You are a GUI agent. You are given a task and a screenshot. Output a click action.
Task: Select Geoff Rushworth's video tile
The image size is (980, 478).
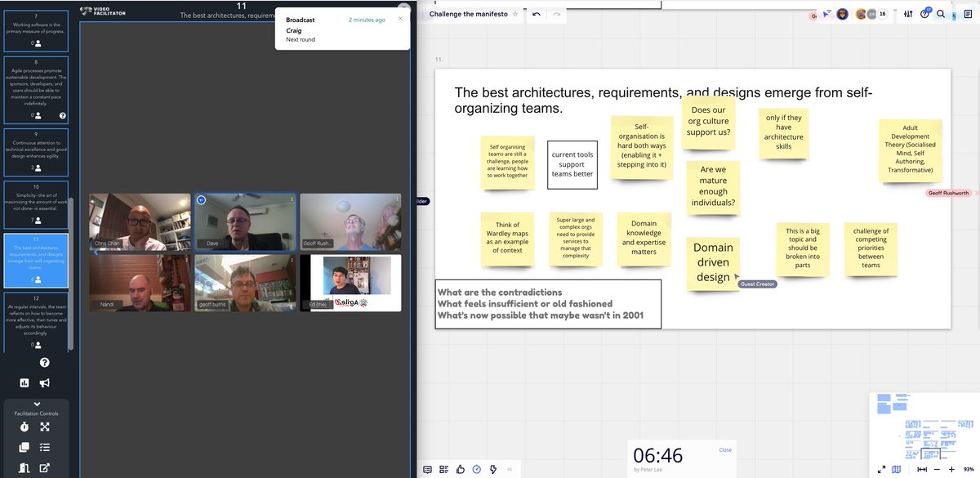tap(350, 222)
